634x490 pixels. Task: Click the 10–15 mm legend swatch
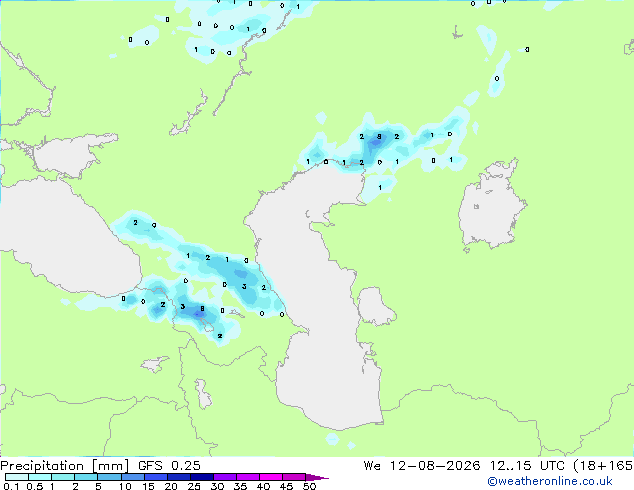pos(133,477)
